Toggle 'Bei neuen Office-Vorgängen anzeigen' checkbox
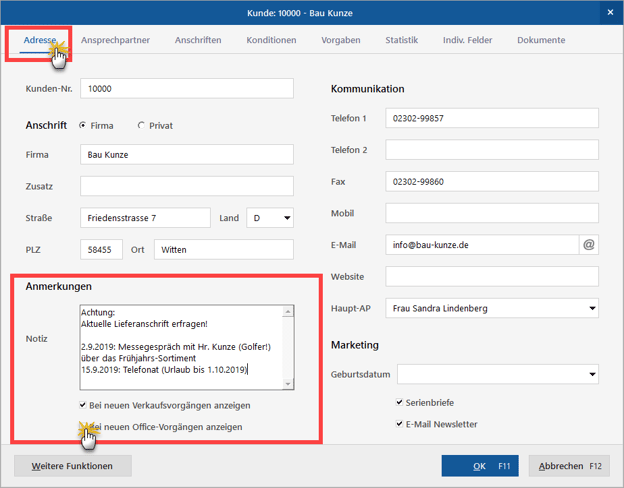This screenshot has width=624, height=488. [83, 427]
